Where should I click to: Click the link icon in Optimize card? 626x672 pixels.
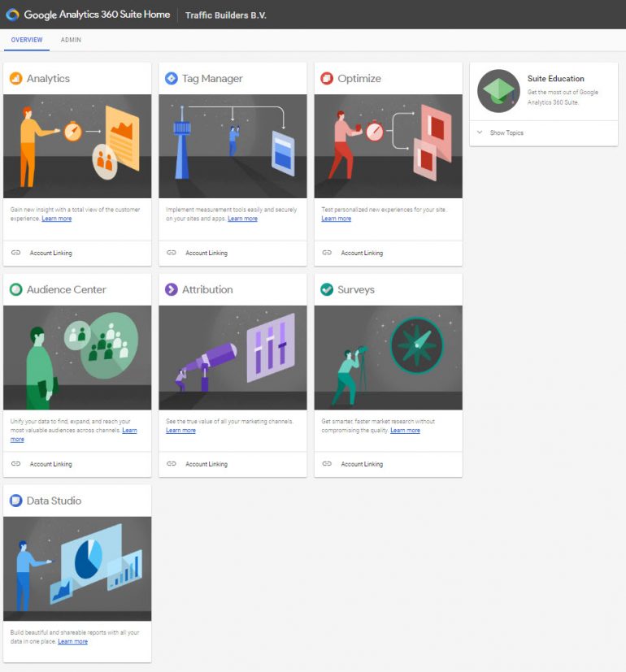(327, 253)
